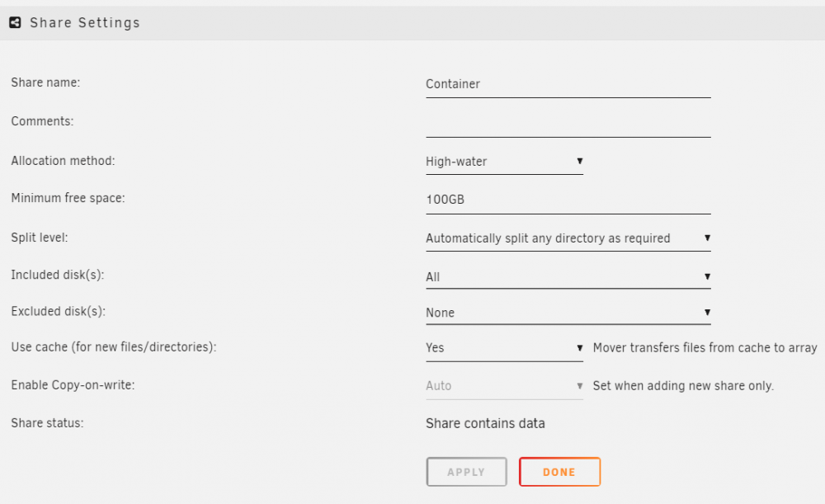Click "Mover transfers files from cache to array" text

(705, 348)
